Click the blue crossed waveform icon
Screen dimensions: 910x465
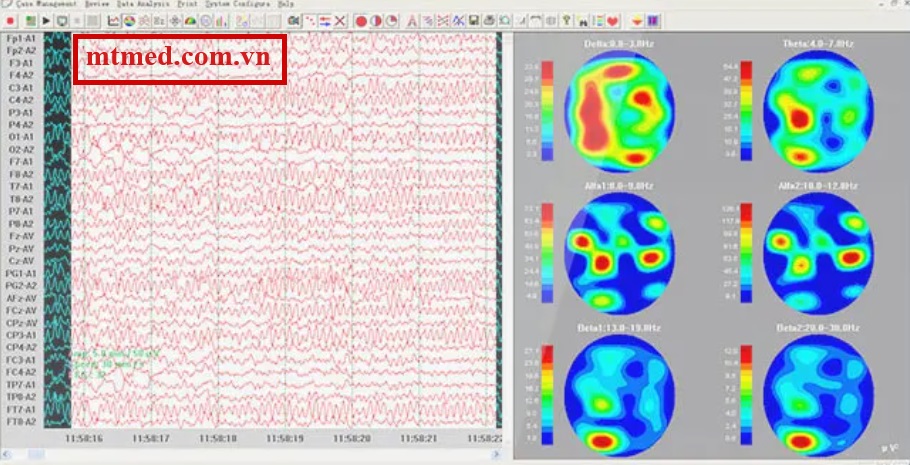(458, 21)
